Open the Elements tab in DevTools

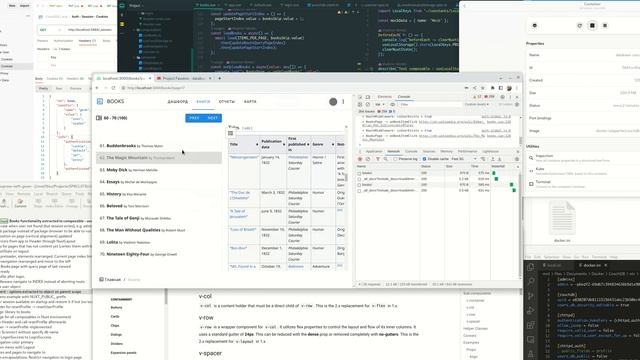point(384,97)
